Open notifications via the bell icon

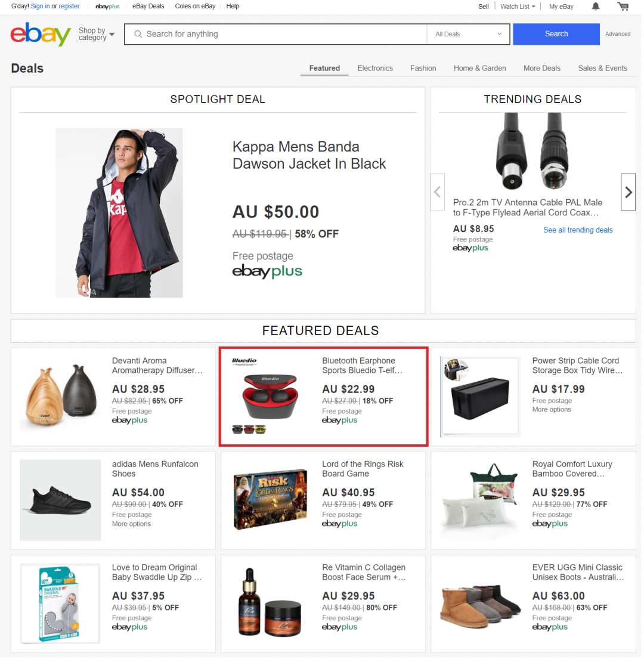(595, 7)
